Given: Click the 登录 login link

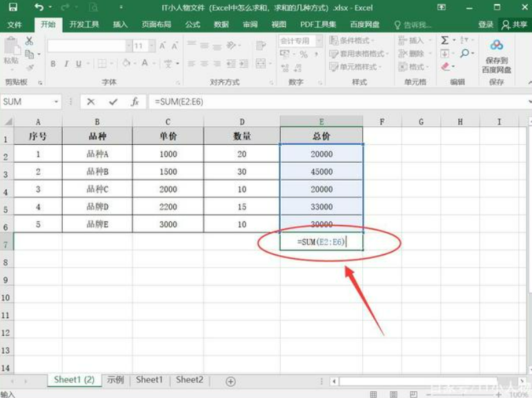Looking at the screenshot, I should pyautogui.click(x=486, y=24).
